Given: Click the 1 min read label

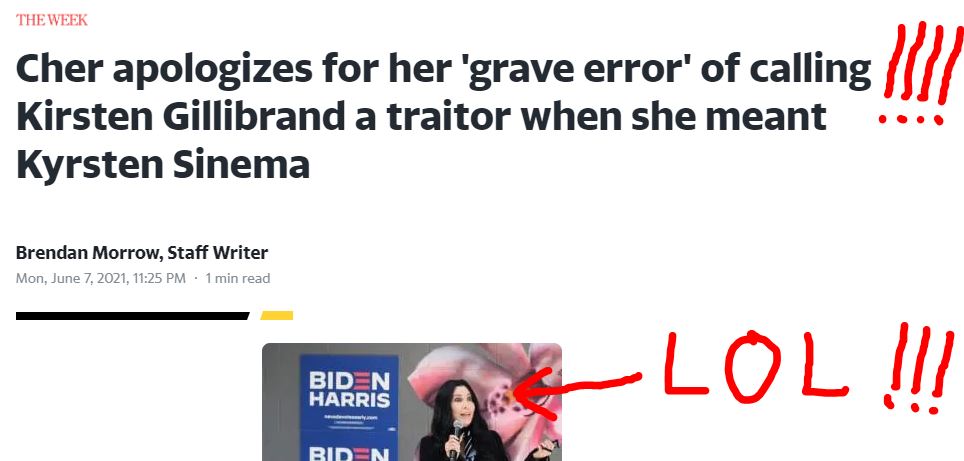Looking at the screenshot, I should coord(238,278).
